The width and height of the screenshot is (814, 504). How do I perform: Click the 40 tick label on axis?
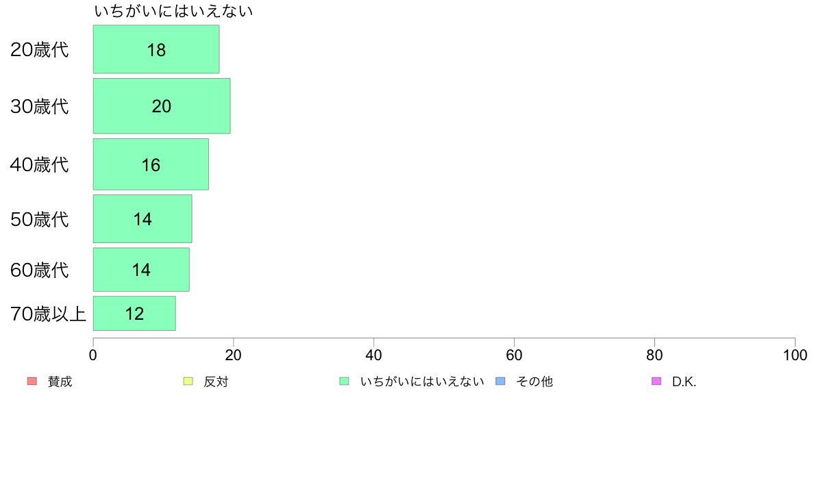pyautogui.click(x=374, y=355)
